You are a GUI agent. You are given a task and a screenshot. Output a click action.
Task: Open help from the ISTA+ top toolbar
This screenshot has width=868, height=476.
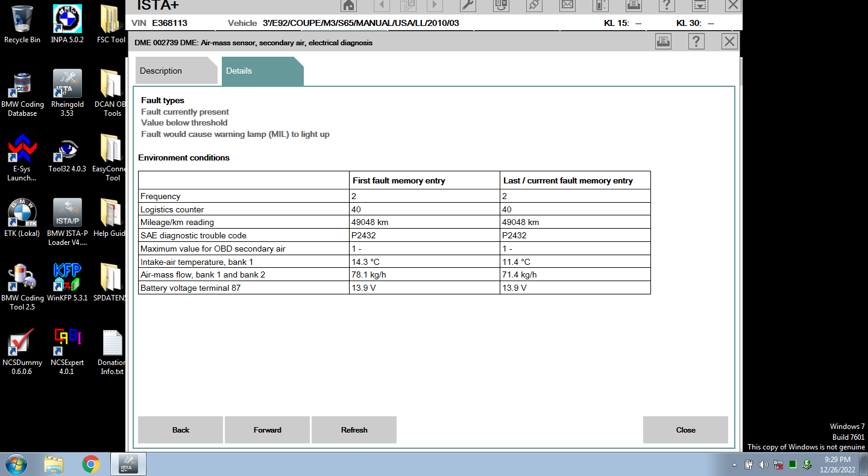pos(666,5)
